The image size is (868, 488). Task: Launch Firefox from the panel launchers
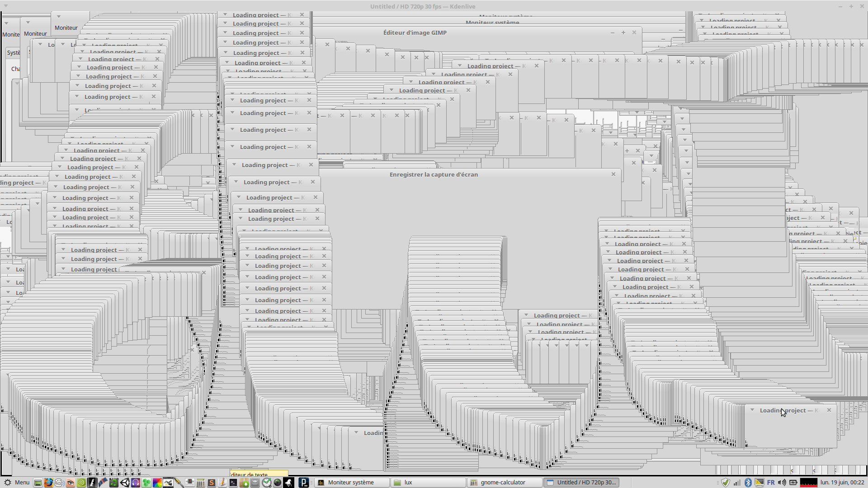(48, 483)
